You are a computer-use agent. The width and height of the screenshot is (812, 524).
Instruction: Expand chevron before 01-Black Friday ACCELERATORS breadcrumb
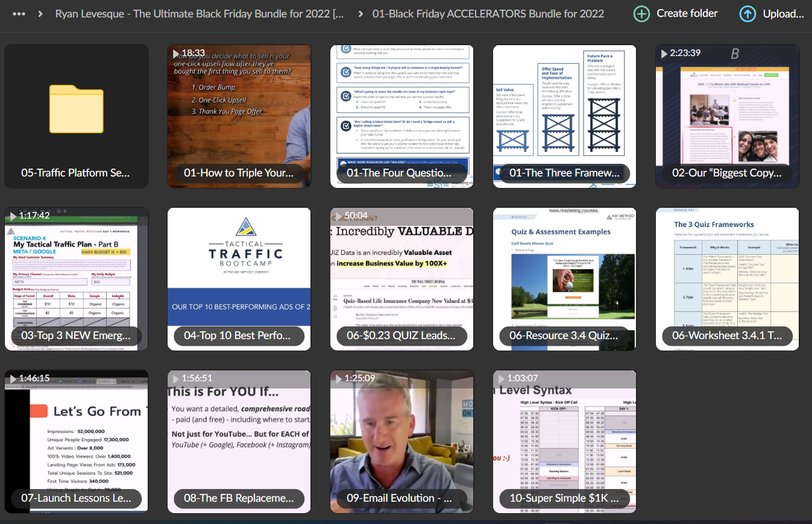[360, 14]
